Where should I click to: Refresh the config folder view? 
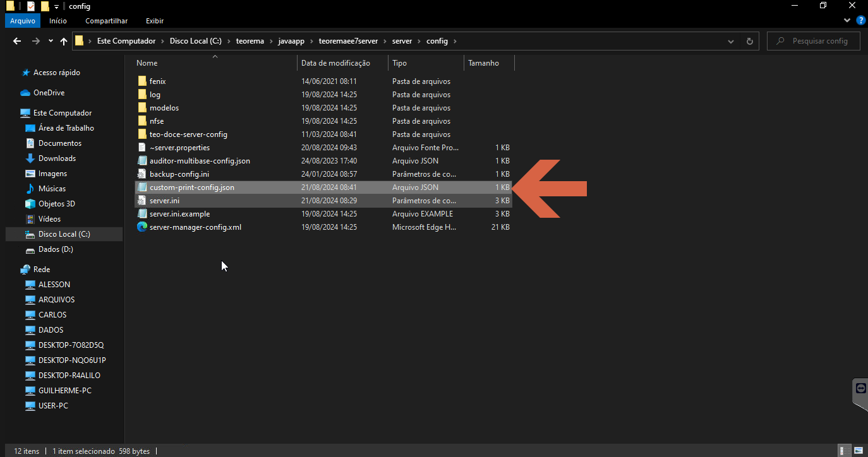(x=750, y=41)
